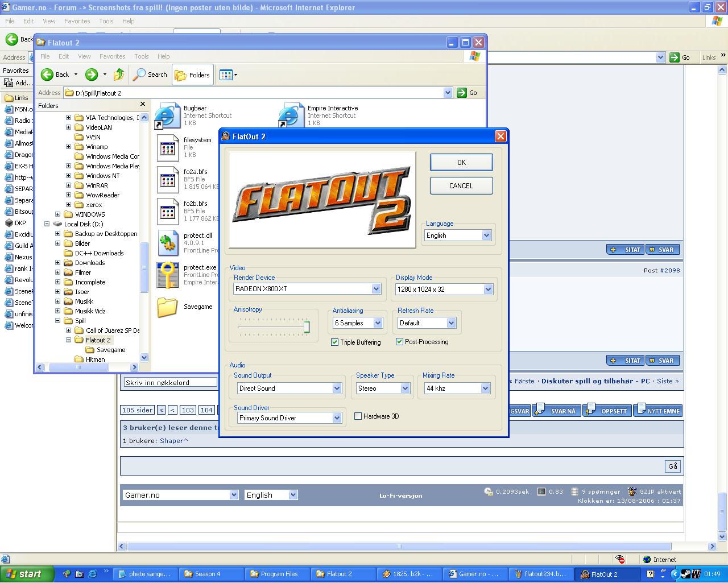Open Tools menu in Flatout 2 explorer
Image resolution: width=728 pixels, height=583 pixels.
tap(141, 56)
